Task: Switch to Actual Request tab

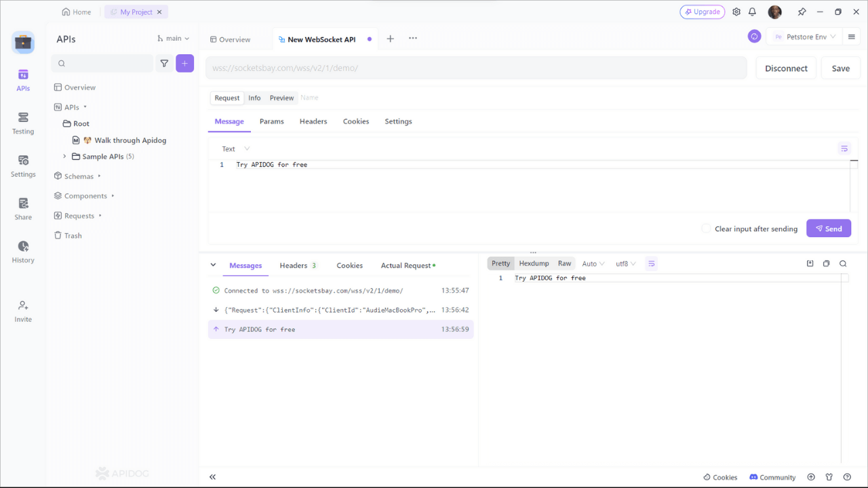Action: click(x=408, y=266)
